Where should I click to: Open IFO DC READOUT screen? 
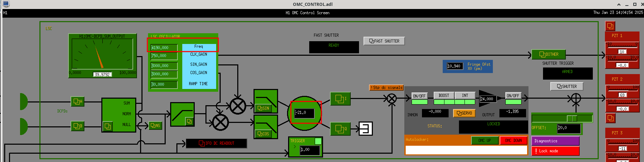pyautogui.click(x=217, y=143)
